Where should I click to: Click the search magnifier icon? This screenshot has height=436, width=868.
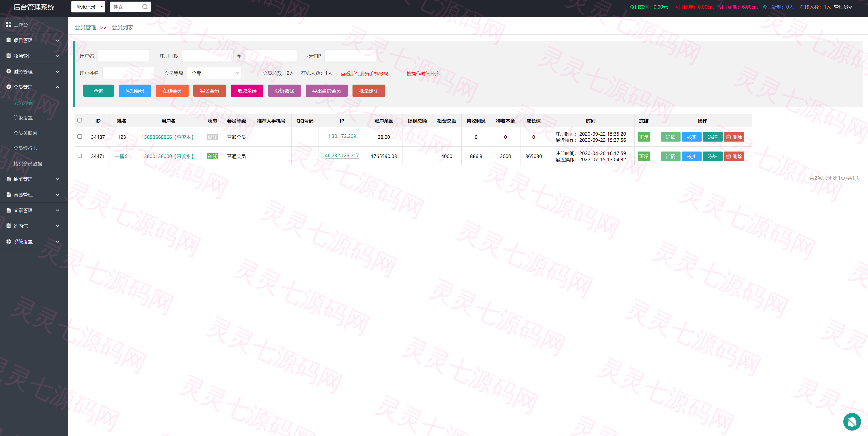(x=145, y=7)
